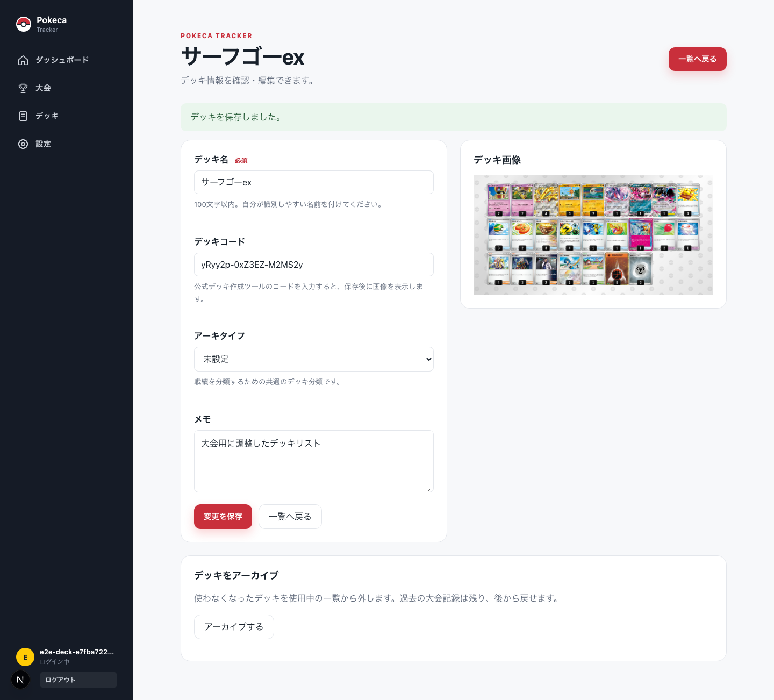
Task: Click the アーキタイプ field label
Action: [x=219, y=336]
